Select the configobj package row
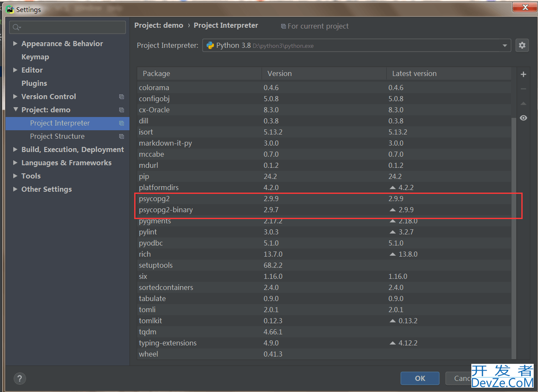 click(x=324, y=99)
